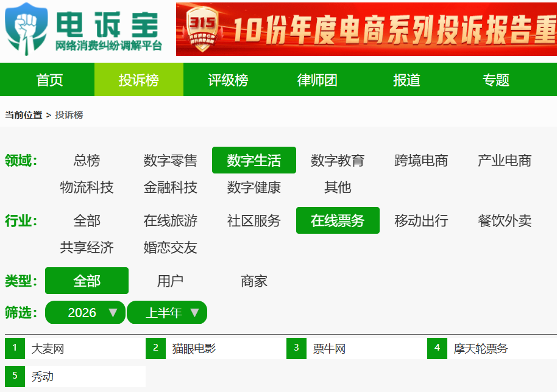The width and height of the screenshot is (557, 392).
Task: Go to the 首页 nav tab
Action: tap(49, 80)
